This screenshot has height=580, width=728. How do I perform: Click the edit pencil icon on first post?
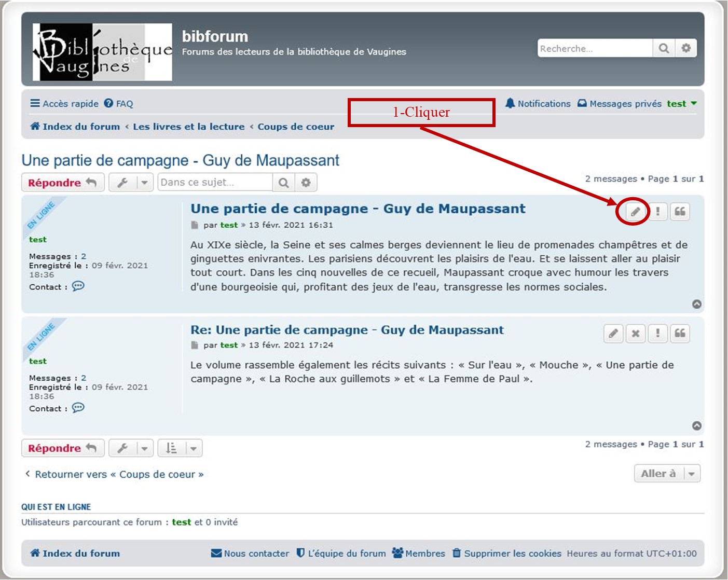(x=635, y=212)
